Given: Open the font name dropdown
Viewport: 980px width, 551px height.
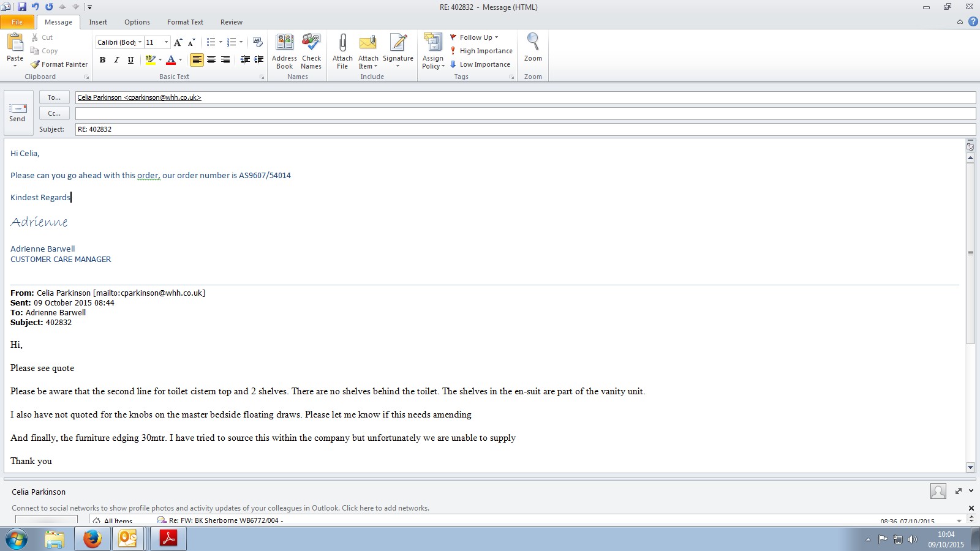Looking at the screenshot, I should tap(140, 42).
